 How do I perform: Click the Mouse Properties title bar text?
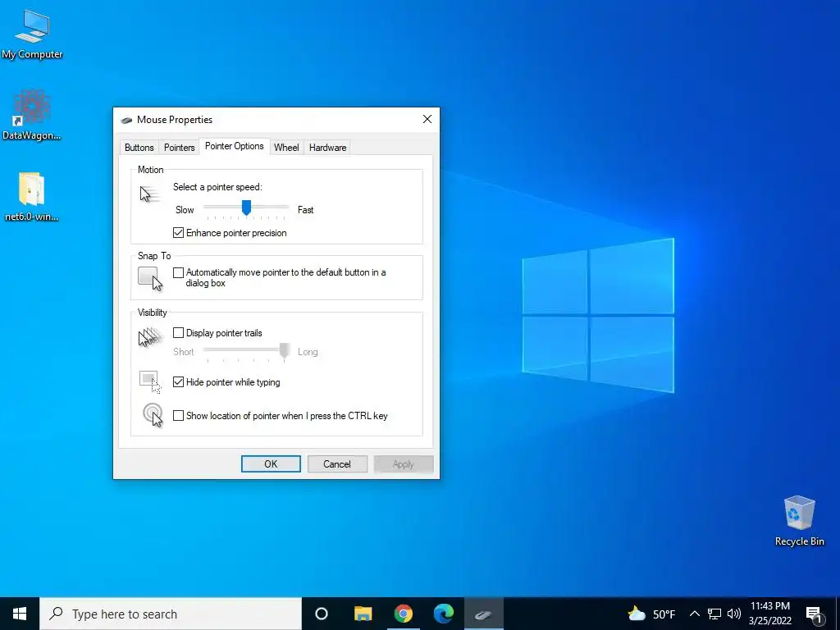(175, 120)
